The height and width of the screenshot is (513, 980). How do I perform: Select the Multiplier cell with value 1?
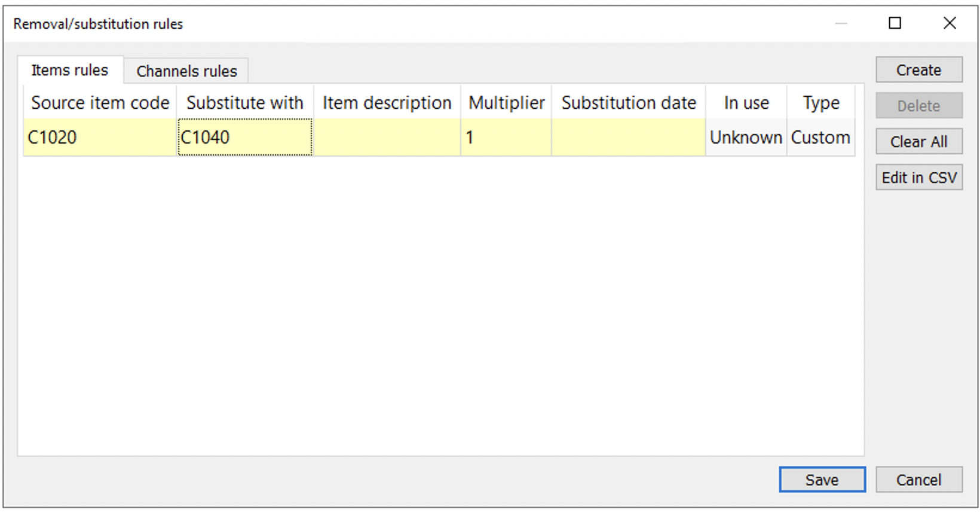[506, 138]
